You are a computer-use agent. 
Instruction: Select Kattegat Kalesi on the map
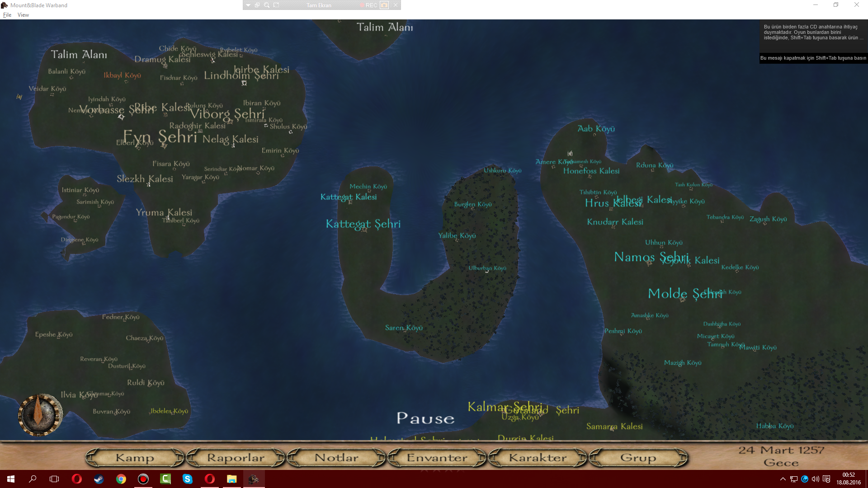tap(349, 197)
